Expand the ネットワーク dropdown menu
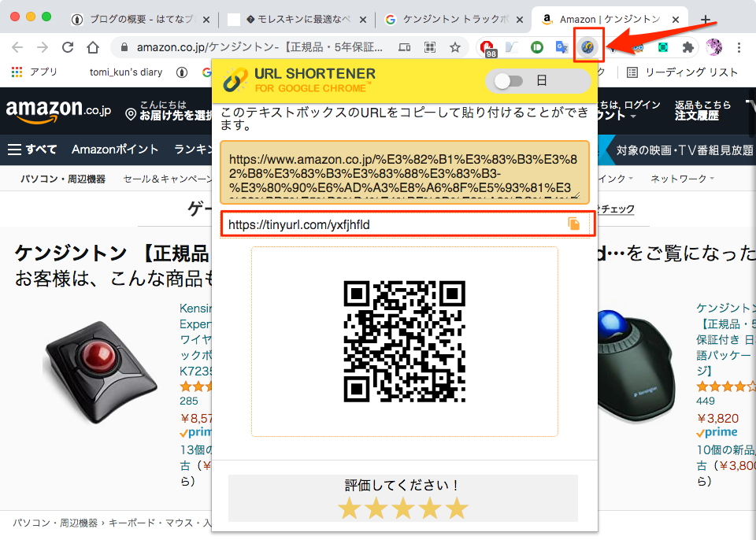This screenshot has width=756, height=540. tap(682, 179)
